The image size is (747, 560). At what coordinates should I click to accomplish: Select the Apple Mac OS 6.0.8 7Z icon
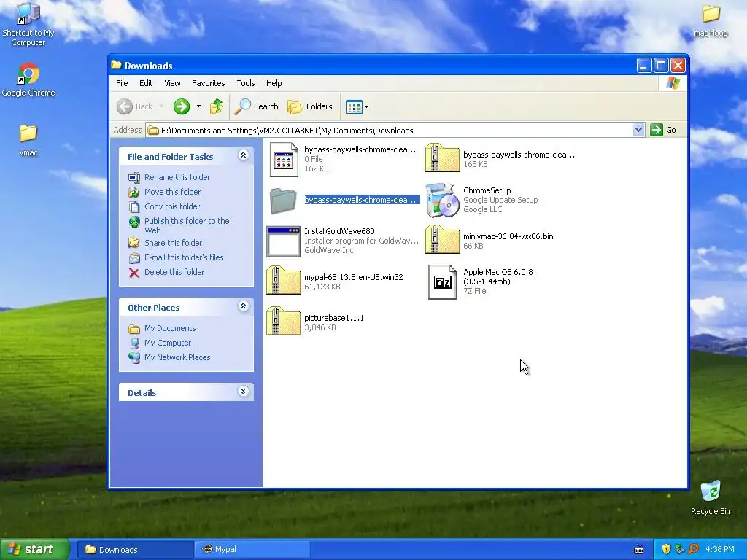(x=442, y=282)
